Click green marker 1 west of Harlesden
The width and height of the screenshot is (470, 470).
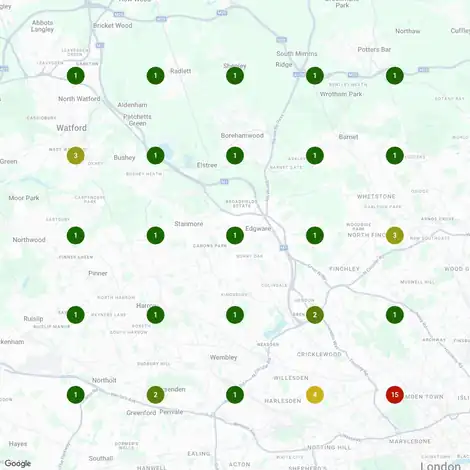235,395
